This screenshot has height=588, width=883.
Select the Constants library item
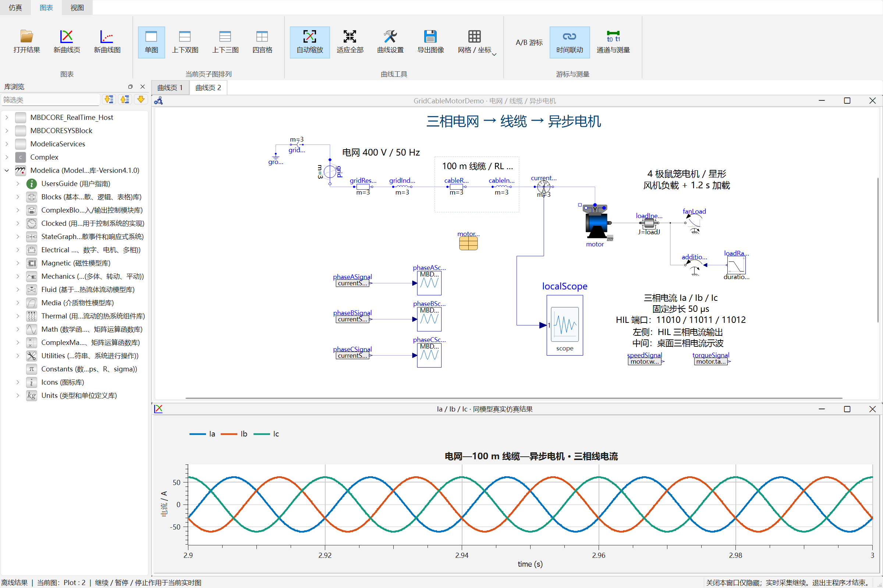pos(89,369)
